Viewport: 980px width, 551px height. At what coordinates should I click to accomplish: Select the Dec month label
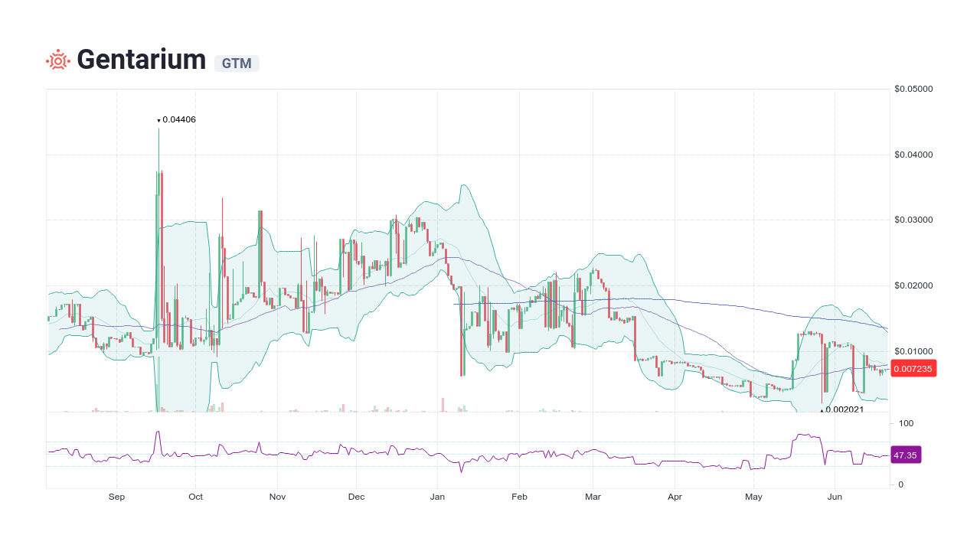click(356, 497)
